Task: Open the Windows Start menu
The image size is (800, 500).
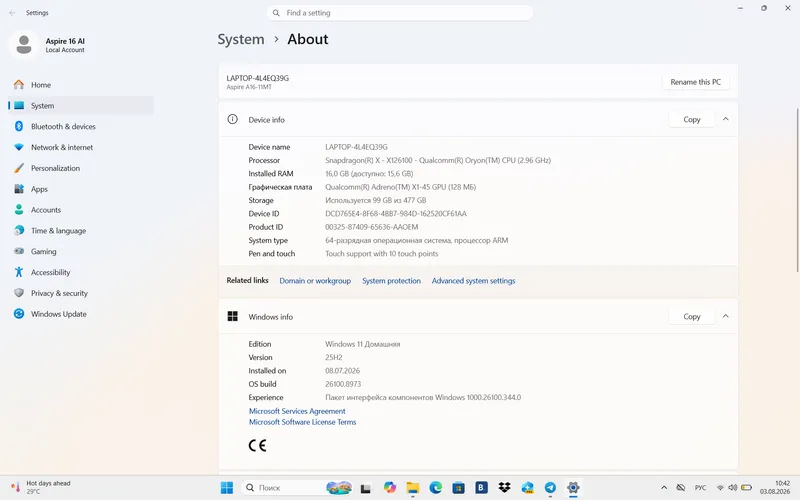Action: tap(227, 488)
